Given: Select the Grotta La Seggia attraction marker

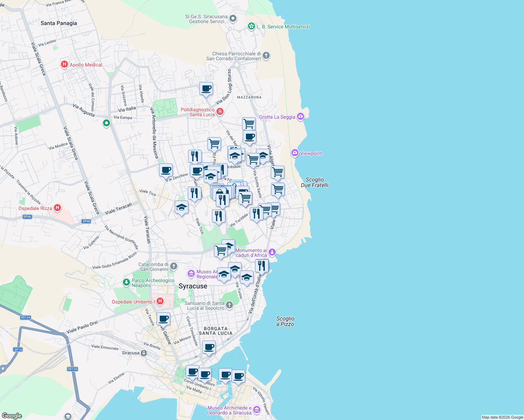Looking at the screenshot, I should click(300, 116).
